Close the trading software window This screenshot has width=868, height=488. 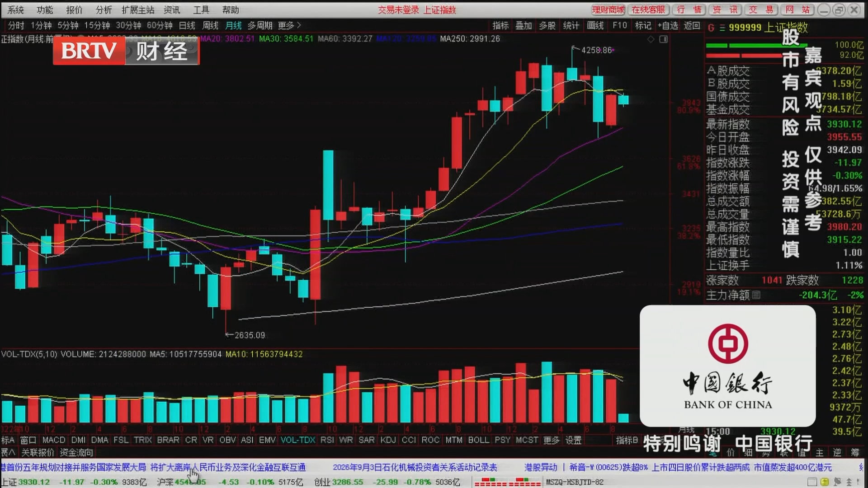[854, 10]
